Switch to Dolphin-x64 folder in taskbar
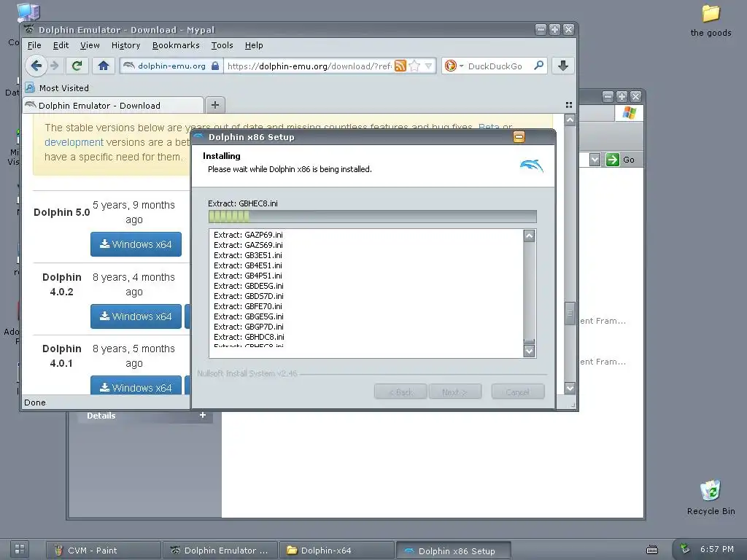Viewport: 747px width, 560px height. [336, 551]
